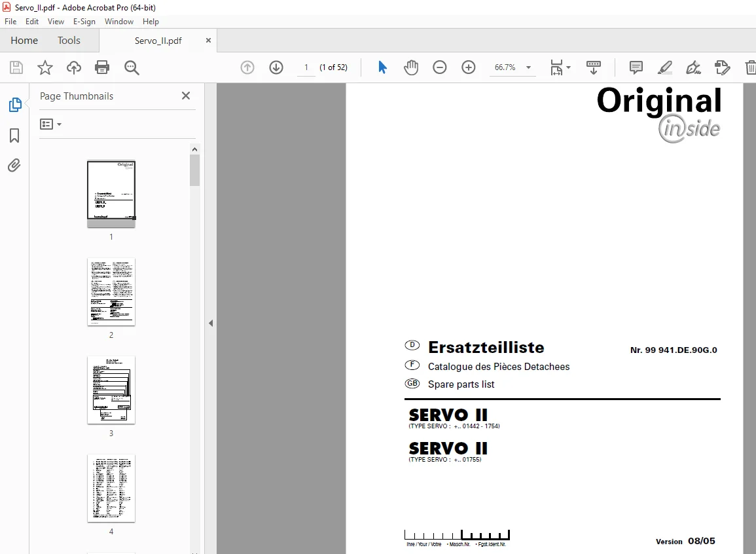
Task: Select page 2 thumbnail
Action: (111, 292)
